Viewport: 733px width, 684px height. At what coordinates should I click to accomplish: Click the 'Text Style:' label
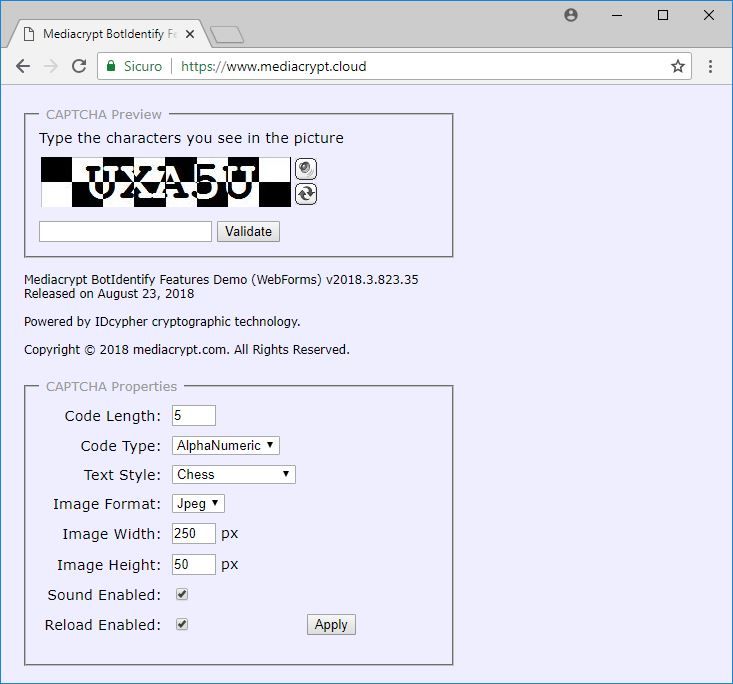click(x=122, y=475)
